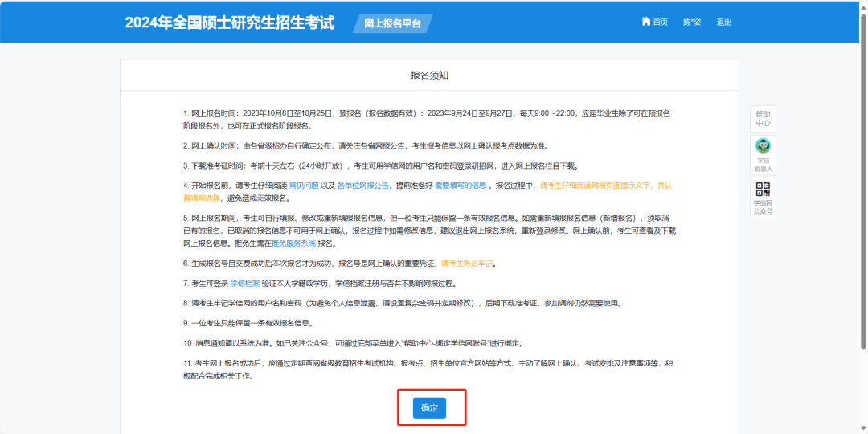Open the 常见问题 link
868x434 pixels.
[x=305, y=186]
